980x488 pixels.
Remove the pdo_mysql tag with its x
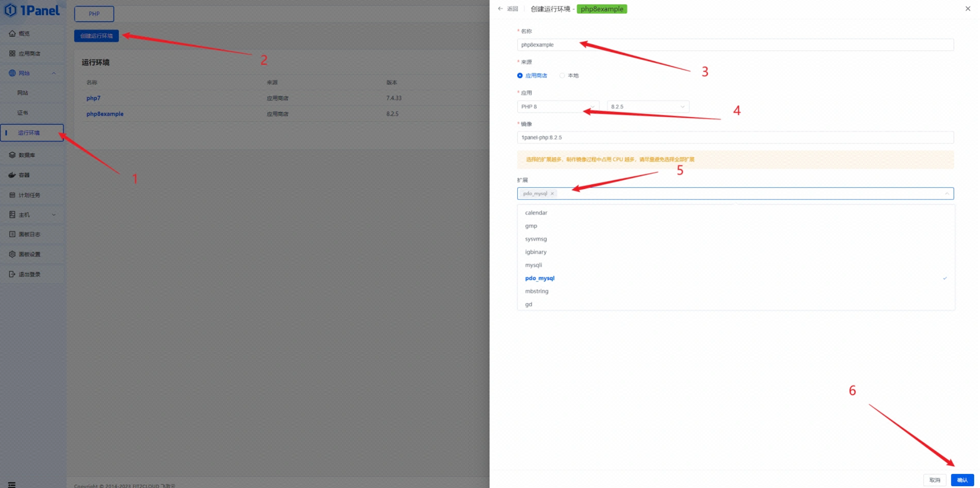(552, 194)
